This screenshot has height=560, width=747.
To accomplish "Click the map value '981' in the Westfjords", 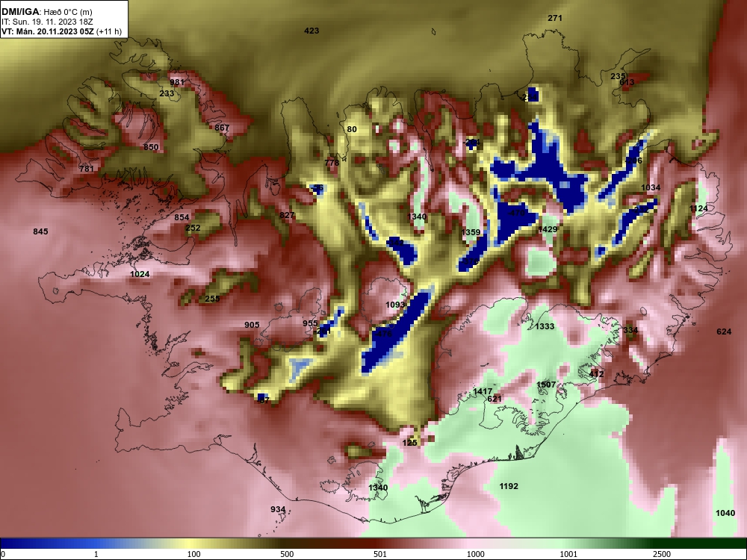I will pos(177,82).
